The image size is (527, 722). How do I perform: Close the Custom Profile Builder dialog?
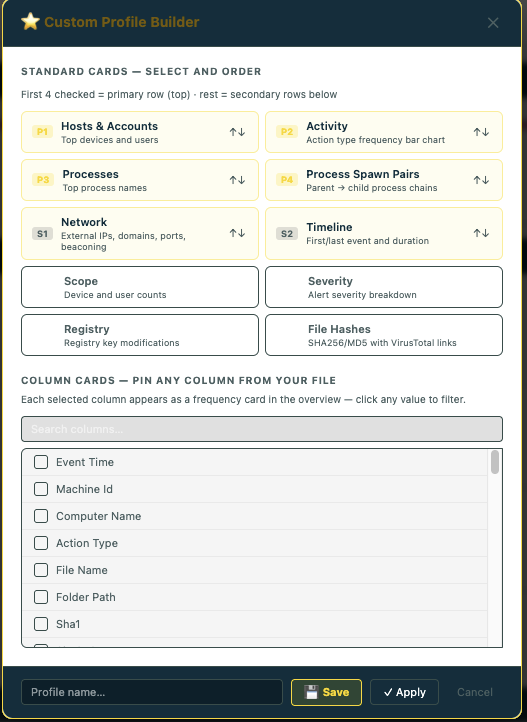point(493,23)
